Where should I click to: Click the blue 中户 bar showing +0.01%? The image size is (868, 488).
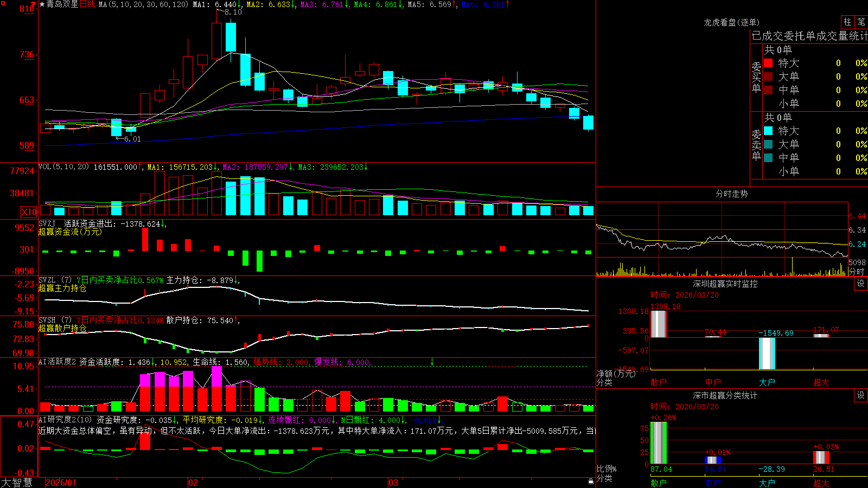tap(712, 460)
